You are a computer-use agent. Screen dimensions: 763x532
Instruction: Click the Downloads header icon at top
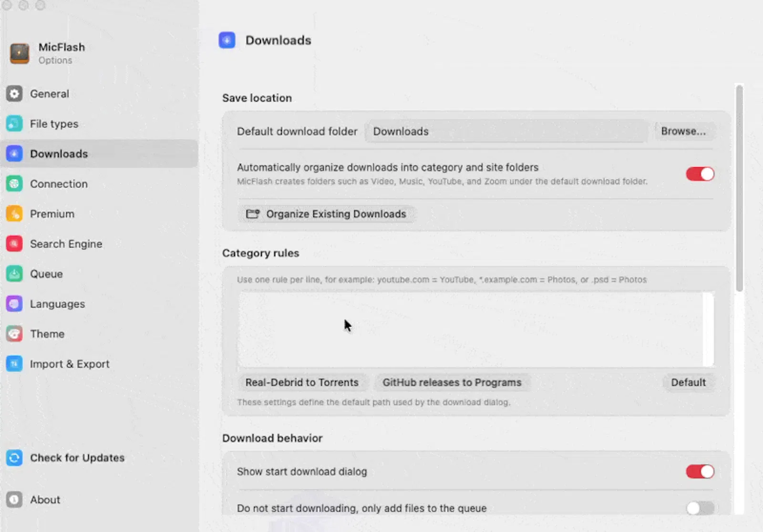pyautogui.click(x=227, y=40)
